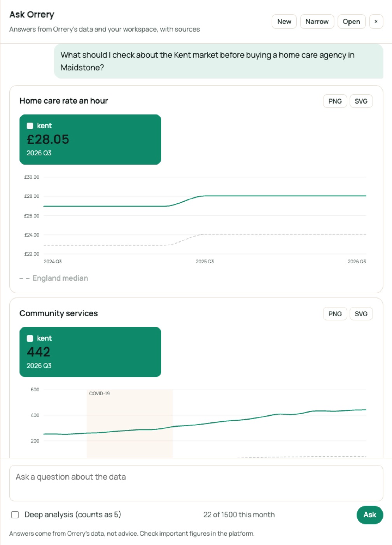Viewport: 392px width, 545px height.
Task: Click the Home care rate an hour title
Action: coord(64,101)
